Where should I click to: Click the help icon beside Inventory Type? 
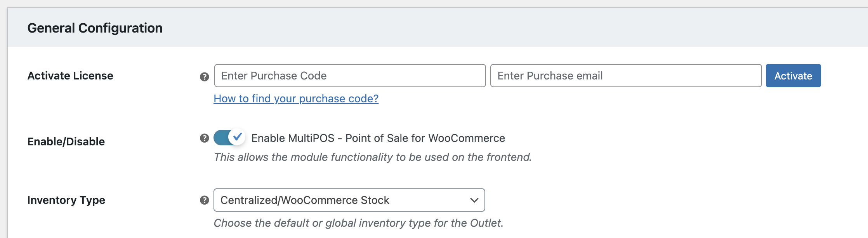pos(204,200)
